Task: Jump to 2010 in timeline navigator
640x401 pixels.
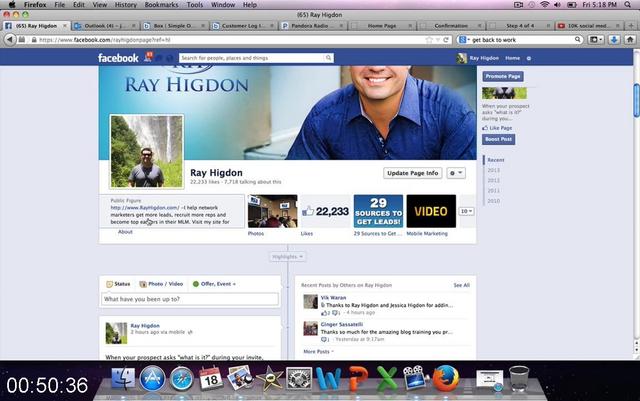Action: click(x=493, y=201)
